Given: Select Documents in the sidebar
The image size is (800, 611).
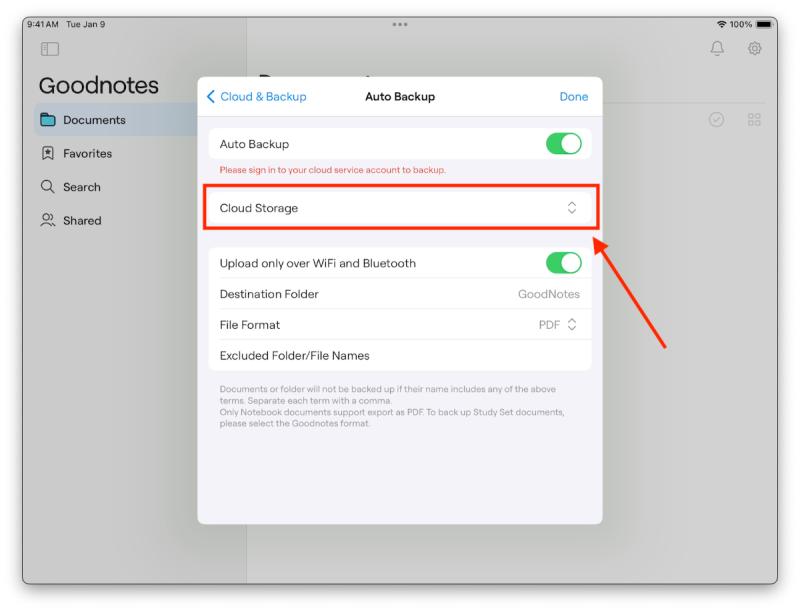Looking at the screenshot, I should (94, 120).
